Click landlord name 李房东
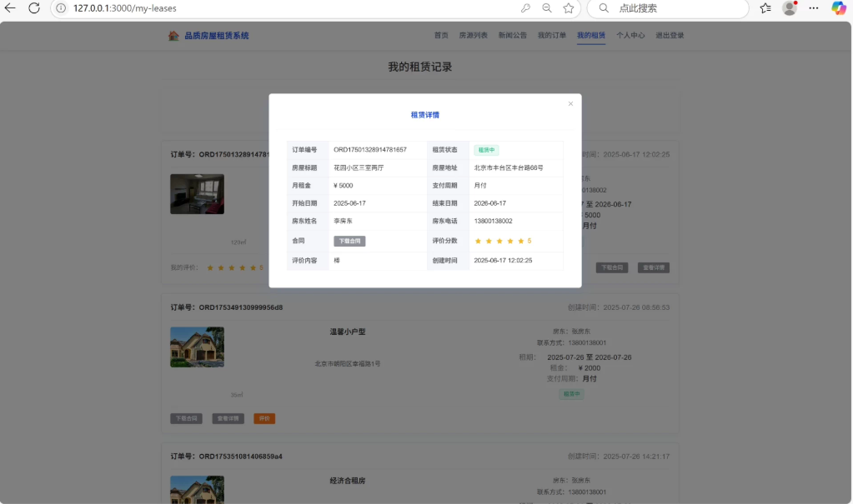Image resolution: width=853 pixels, height=504 pixels. [343, 222]
